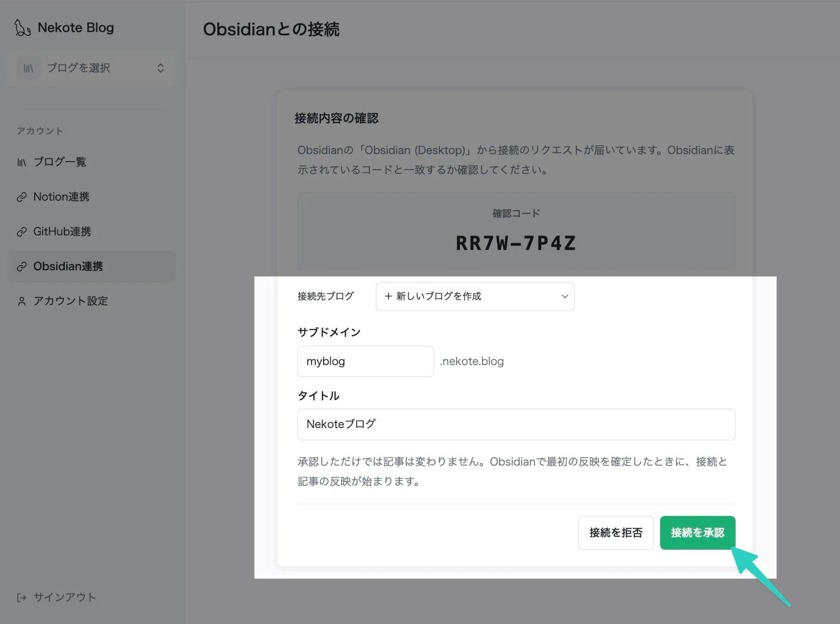
Task: Open the ブログを選択 blog selector
Action: click(92, 68)
